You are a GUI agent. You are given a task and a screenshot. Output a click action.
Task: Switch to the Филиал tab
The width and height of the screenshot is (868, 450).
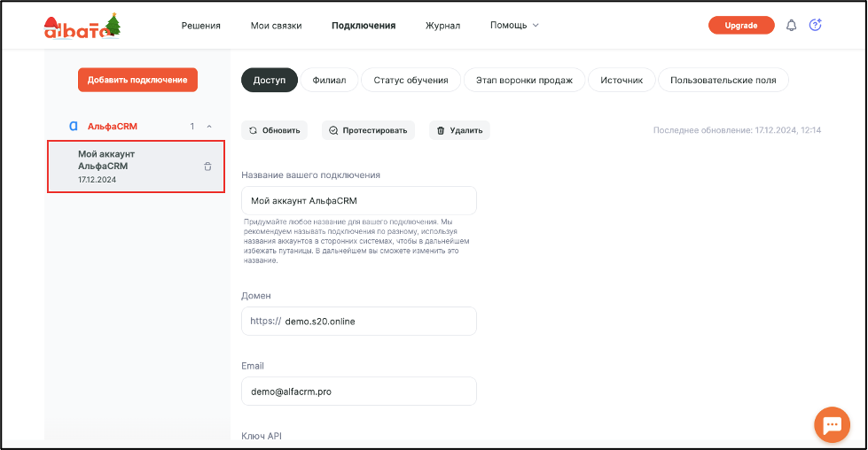pos(329,80)
